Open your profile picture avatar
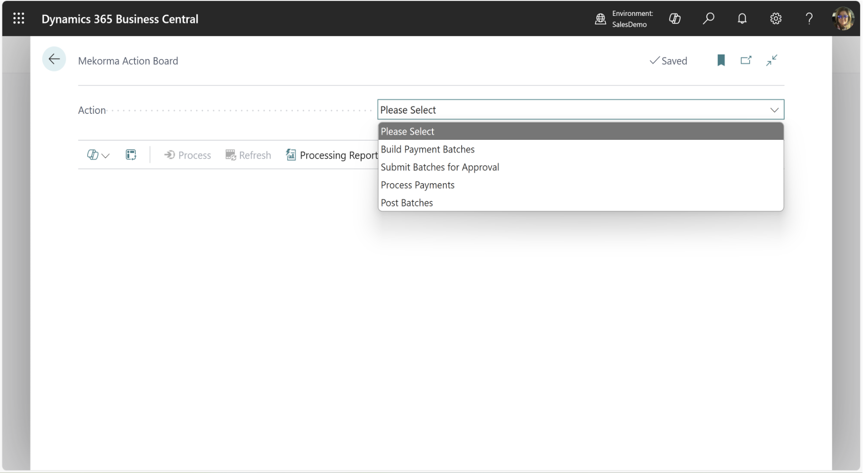868x473 pixels. (x=843, y=18)
